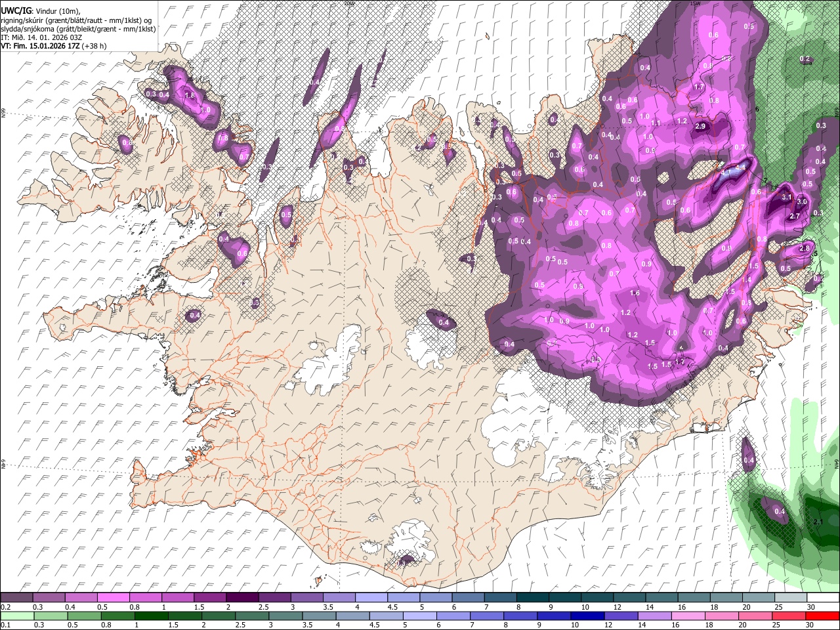Click the 2.9 precipitation value on map
The height and width of the screenshot is (630, 840).
(700, 127)
